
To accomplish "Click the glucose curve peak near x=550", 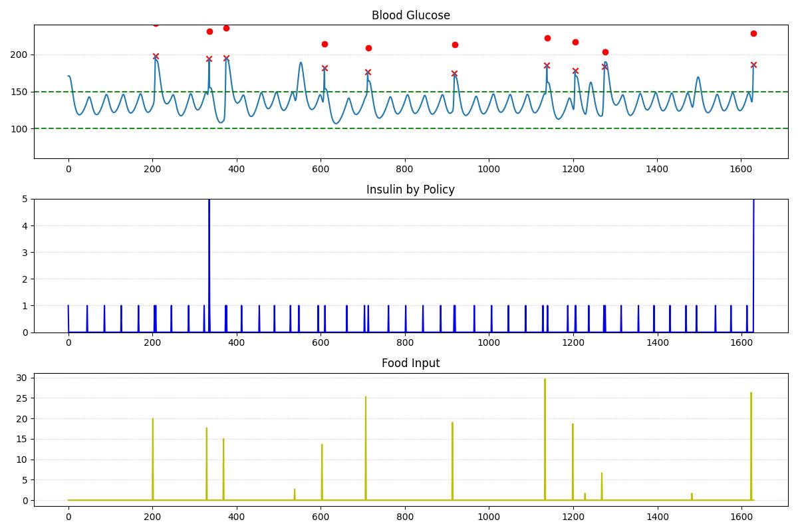I will click(301, 63).
